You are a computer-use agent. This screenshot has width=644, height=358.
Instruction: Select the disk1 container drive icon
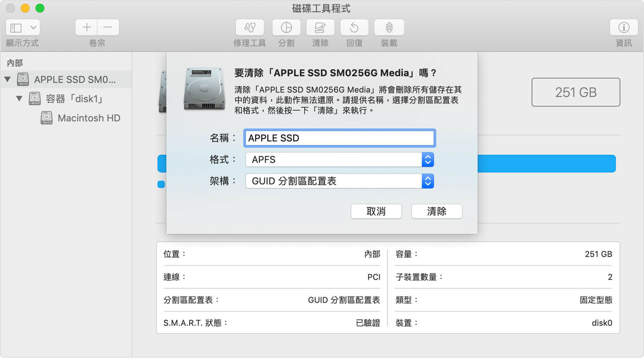pos(35,98)
